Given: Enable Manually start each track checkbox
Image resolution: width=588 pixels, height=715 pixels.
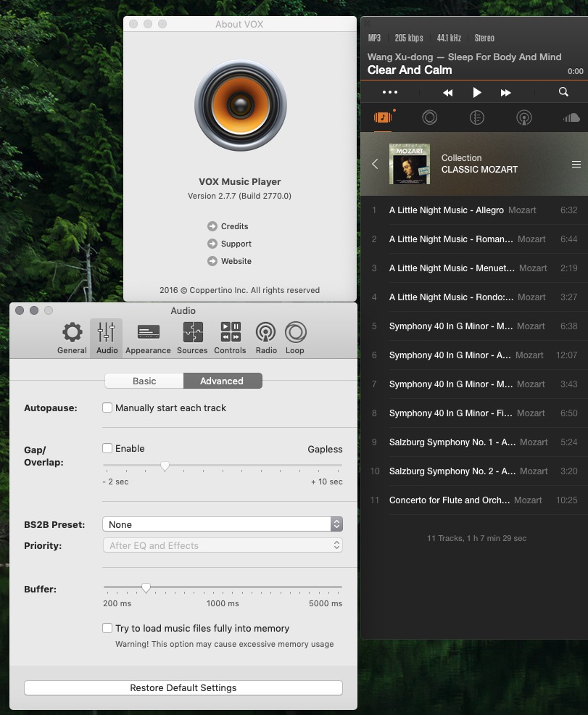Looking at the screenshot, I should (x=107, y=408).
